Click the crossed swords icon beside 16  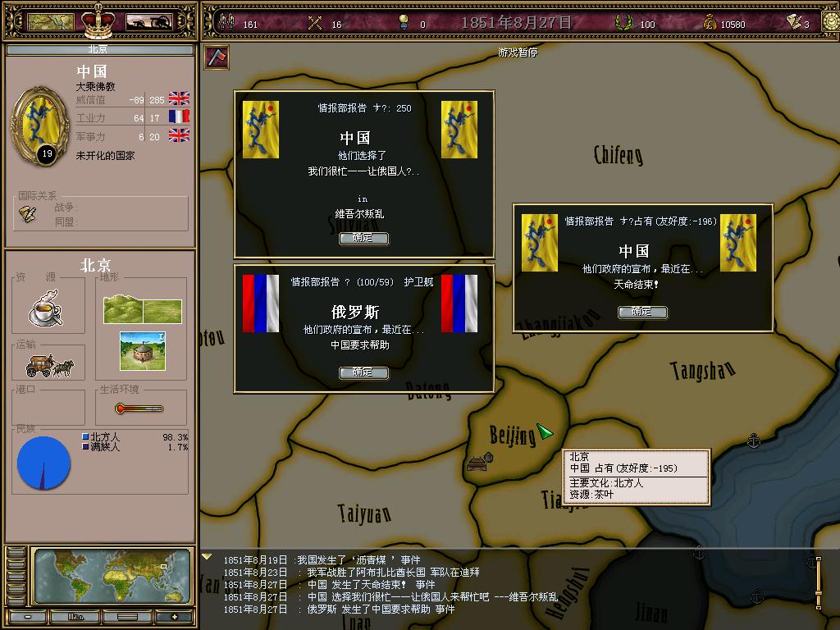(315, 23)
